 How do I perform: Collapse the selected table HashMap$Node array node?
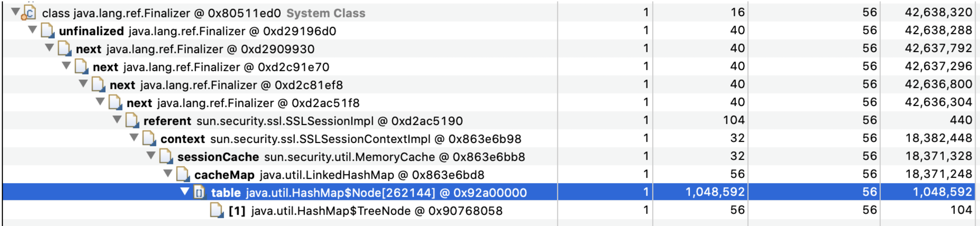tap(185, 192)
